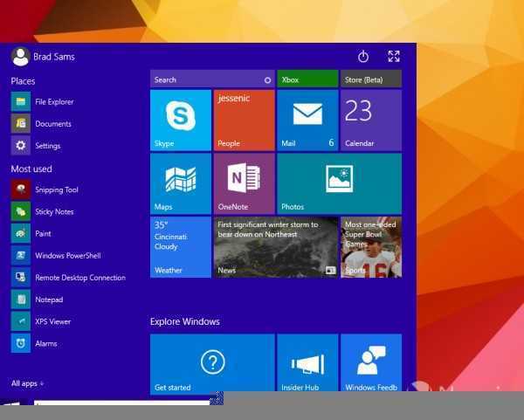The height and width of the screenshot is (420, 524).
Task: Open the Mail tile
Action: point(307,120)
